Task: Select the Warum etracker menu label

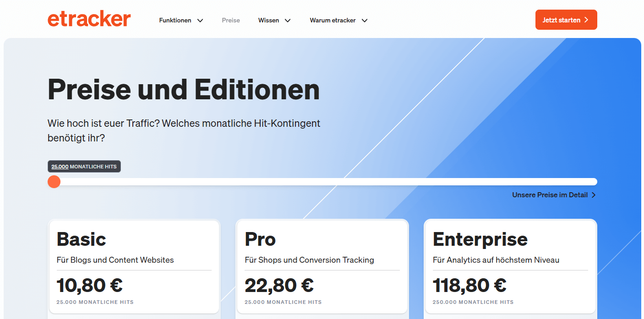Action: (x=333, y=20)
